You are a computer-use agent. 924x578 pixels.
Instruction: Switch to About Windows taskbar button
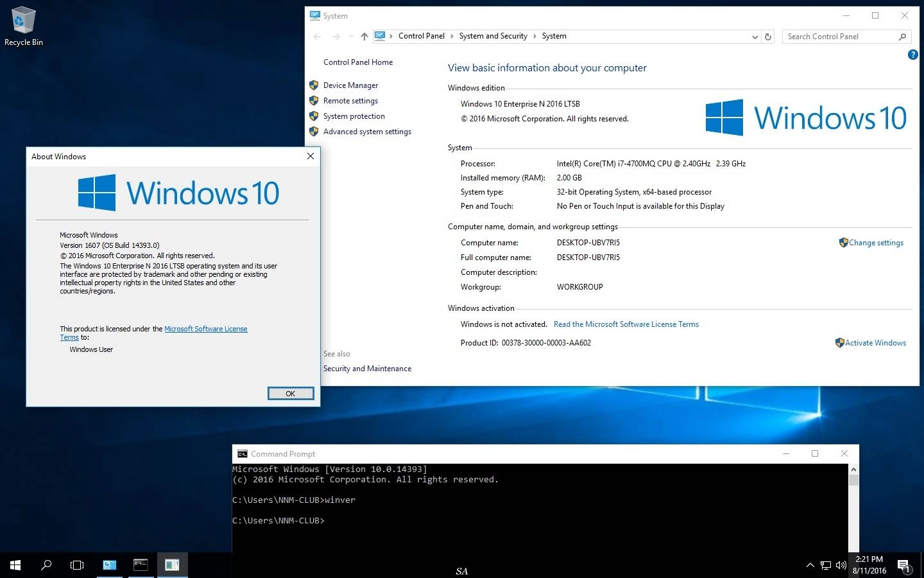[172, 565]
